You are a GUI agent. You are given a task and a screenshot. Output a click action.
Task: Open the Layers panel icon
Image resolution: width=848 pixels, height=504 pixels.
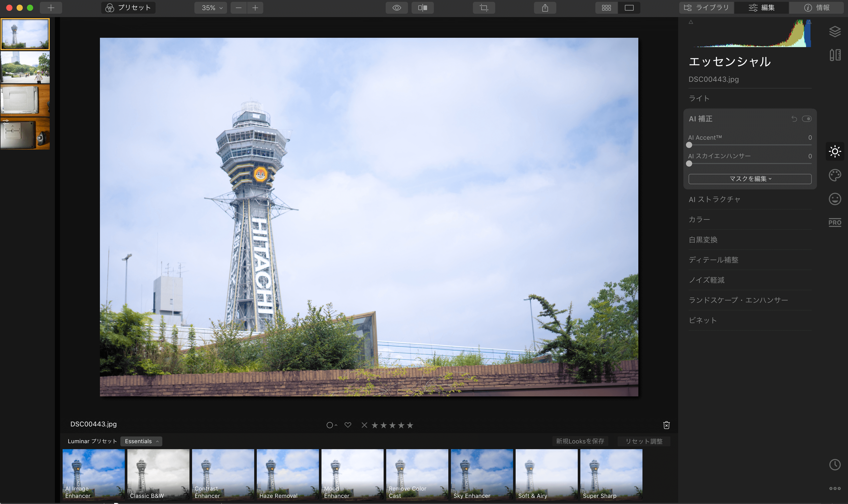coord(835,32)
